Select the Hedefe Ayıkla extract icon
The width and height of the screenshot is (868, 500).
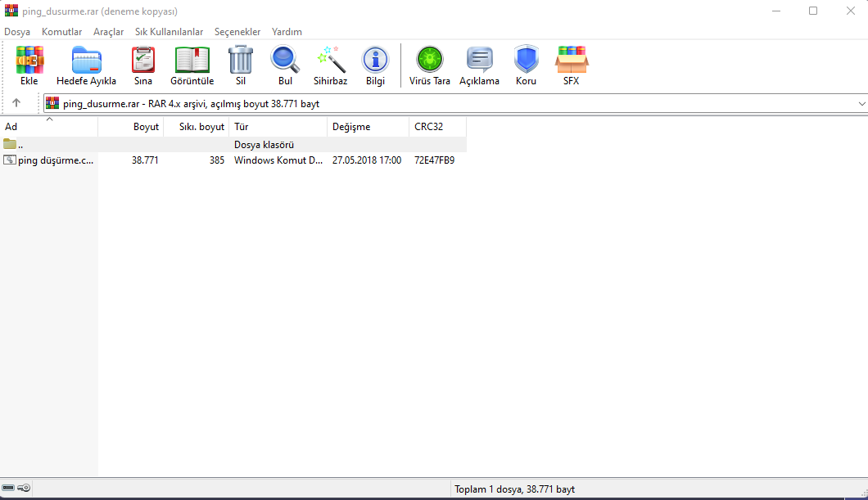tap(86, 60)
